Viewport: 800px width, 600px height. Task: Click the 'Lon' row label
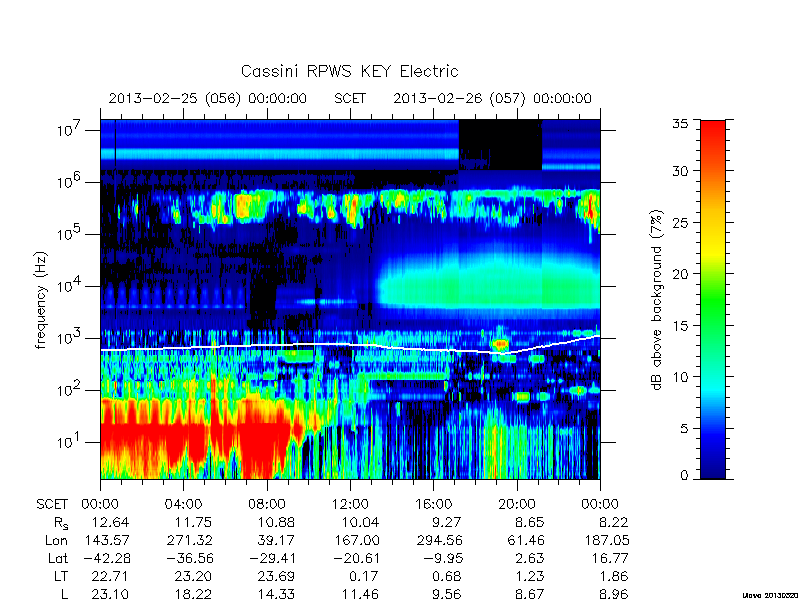click(x=56, y=540)
